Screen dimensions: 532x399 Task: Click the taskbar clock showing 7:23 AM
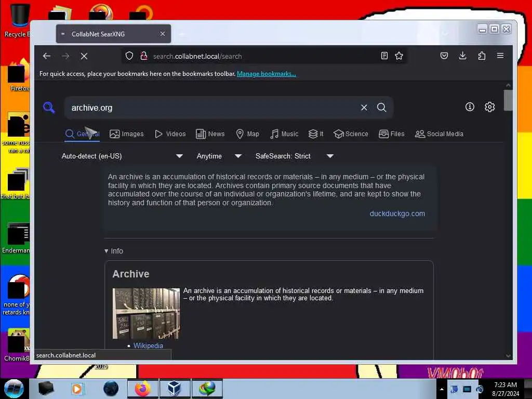click(506, 389)
